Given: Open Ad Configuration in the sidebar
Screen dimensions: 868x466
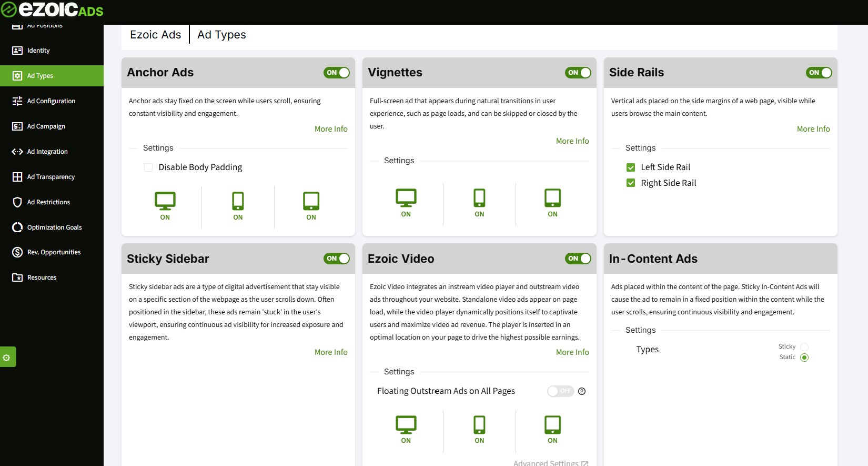Looking at the screenshot, I should [x=51, y=101].
